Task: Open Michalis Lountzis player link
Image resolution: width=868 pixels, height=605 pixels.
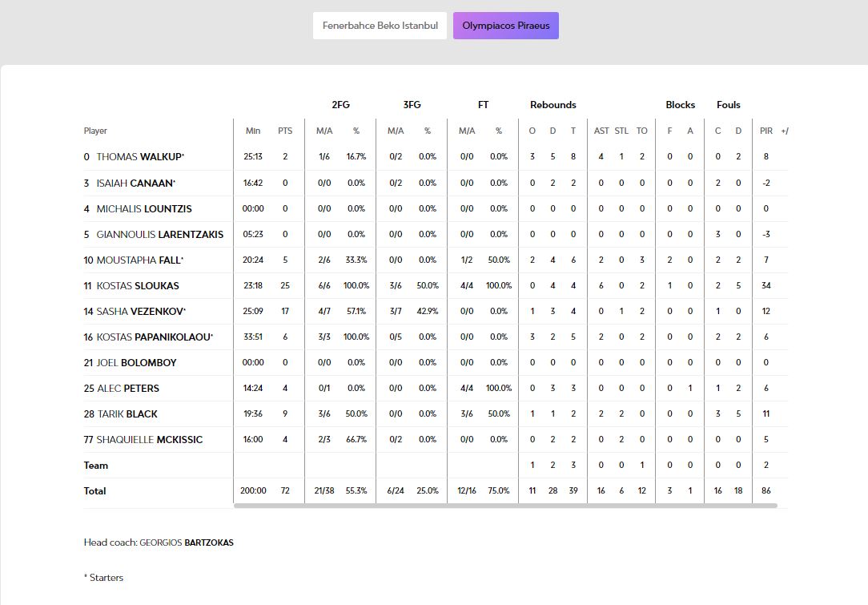Action: pyautogui.click(x=143, y=208)
